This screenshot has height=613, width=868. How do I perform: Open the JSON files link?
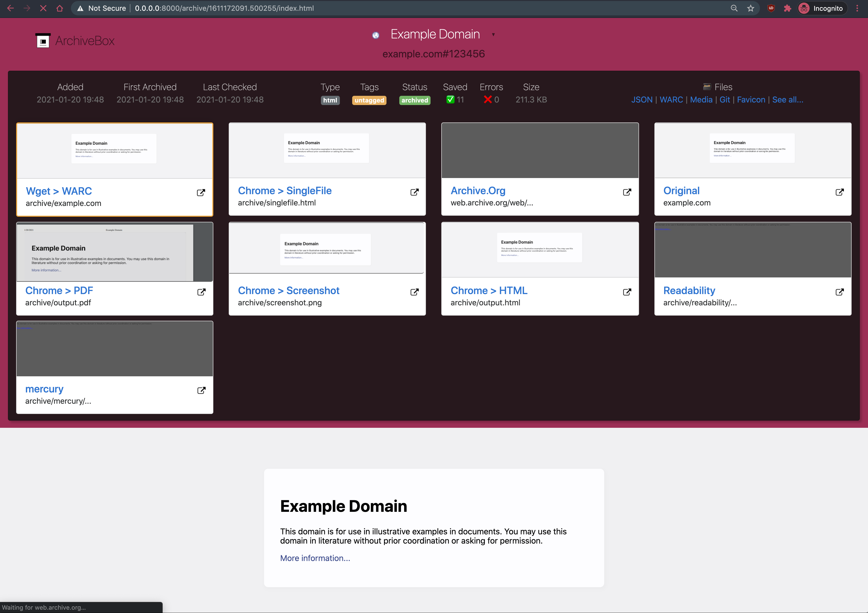[642, 100]
